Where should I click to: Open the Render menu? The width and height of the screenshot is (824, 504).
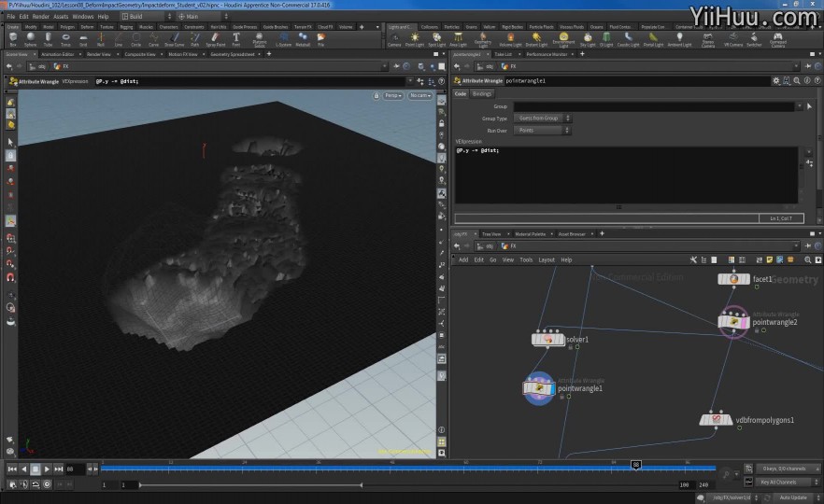(x=40, y=16)
